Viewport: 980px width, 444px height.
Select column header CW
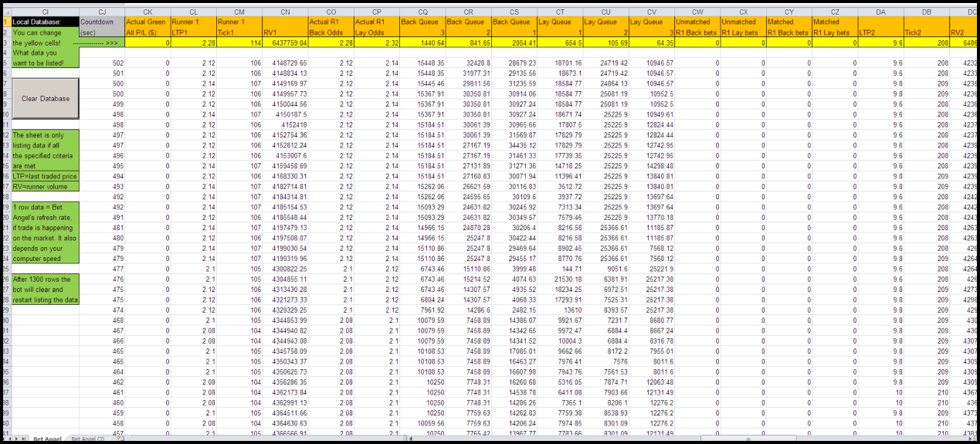click(x=697, y=12)
